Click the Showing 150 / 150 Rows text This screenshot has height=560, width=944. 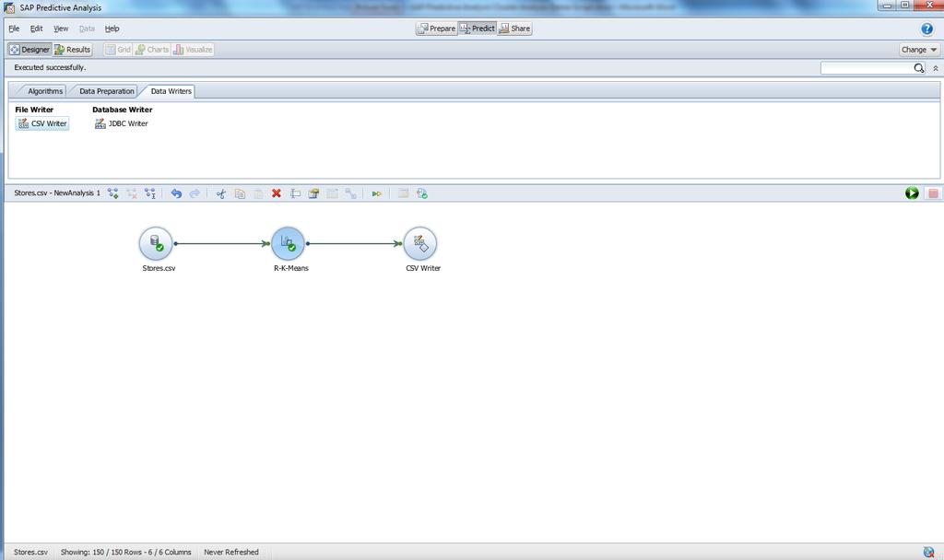click(125, 552)
